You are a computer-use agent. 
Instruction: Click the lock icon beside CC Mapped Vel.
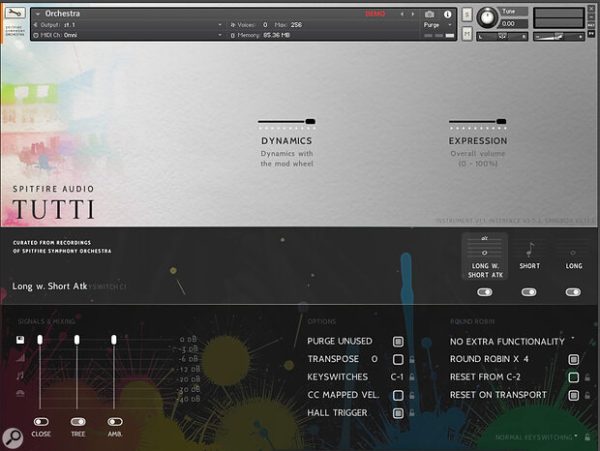[412, 395]
